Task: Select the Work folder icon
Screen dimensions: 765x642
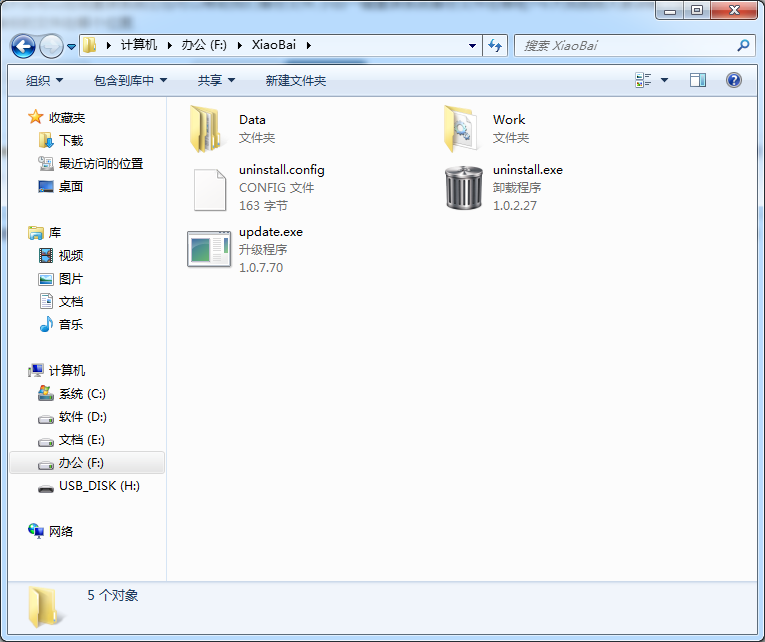Action: (x=461, y=129)
